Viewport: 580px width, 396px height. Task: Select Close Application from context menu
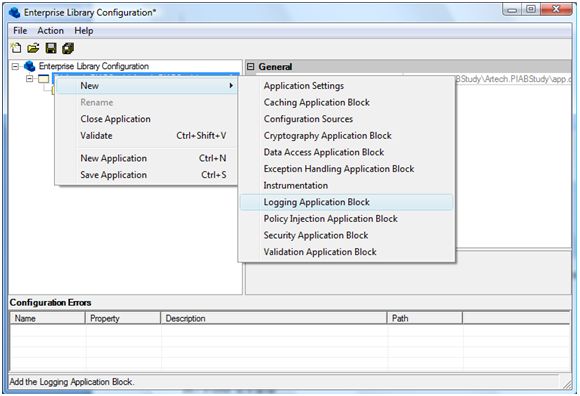tap(147, 119)
